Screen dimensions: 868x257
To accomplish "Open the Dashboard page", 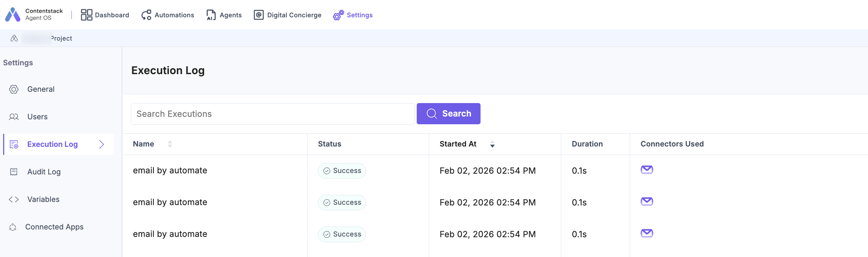I will click(x=105, y=15).
